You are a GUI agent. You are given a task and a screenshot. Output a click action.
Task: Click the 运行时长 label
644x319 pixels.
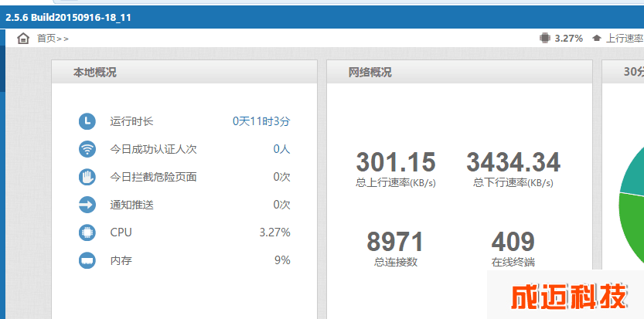(x=131, y=121)
